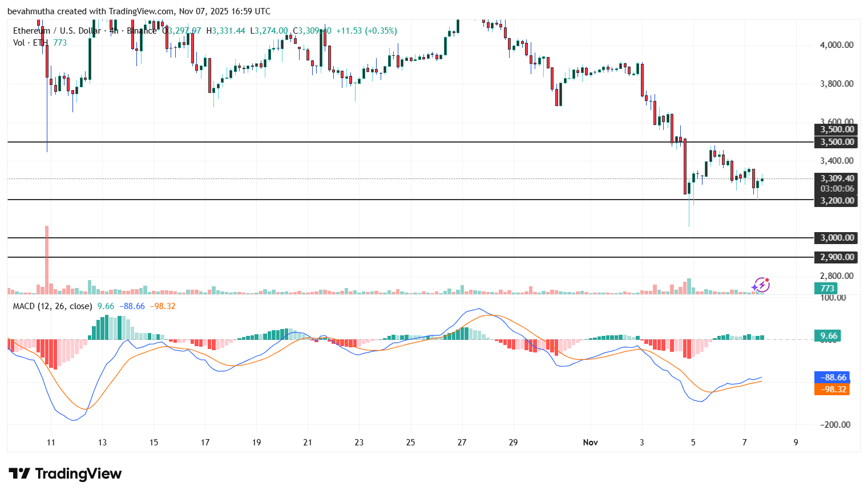Viewport: 868px width, 495px height.
Task: Click the blue MACD line tag -88.66
Action: point(833,378)
